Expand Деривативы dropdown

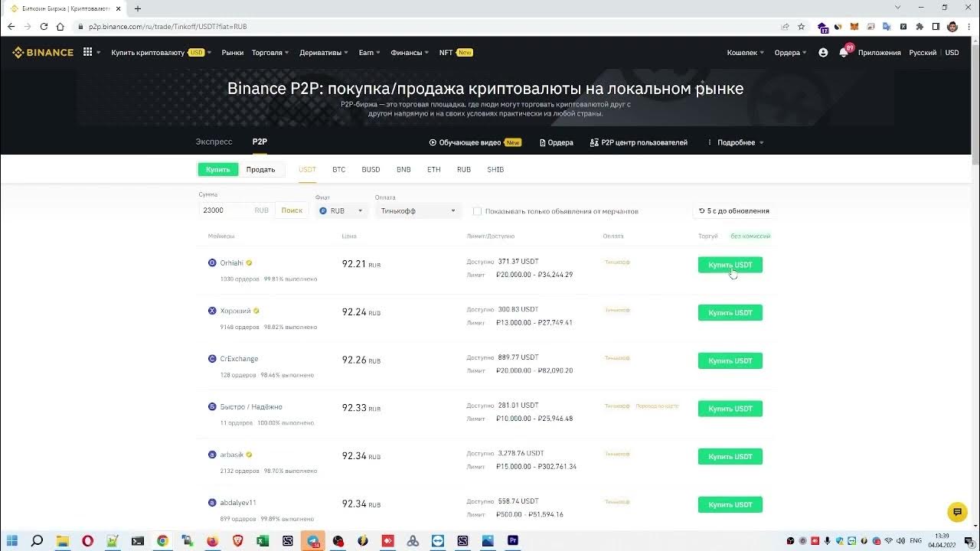[324, 53]
